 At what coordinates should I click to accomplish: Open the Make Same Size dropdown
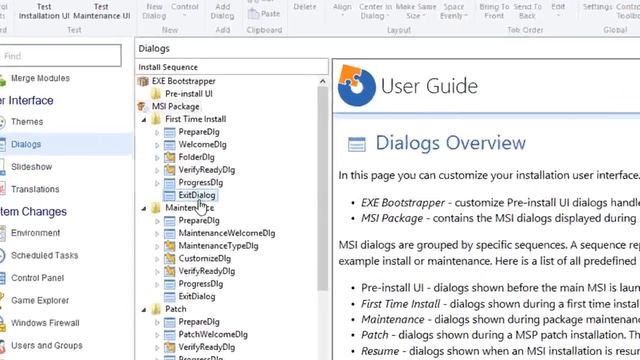pos(416,11)
